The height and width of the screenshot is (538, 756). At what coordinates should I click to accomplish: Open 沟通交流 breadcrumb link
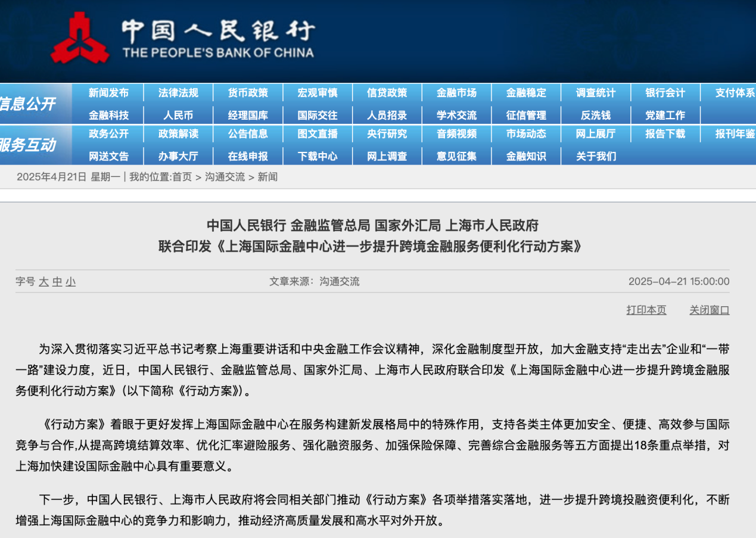[x=225, y=177]
